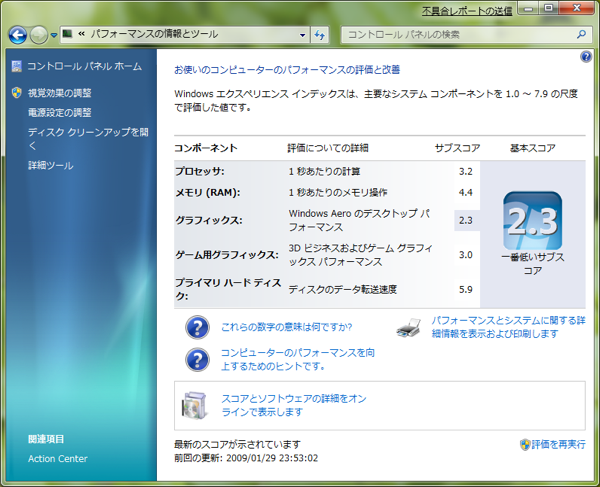
Task: Click the 1 秒あたりの計算 description
Action: tap(324, 171)
